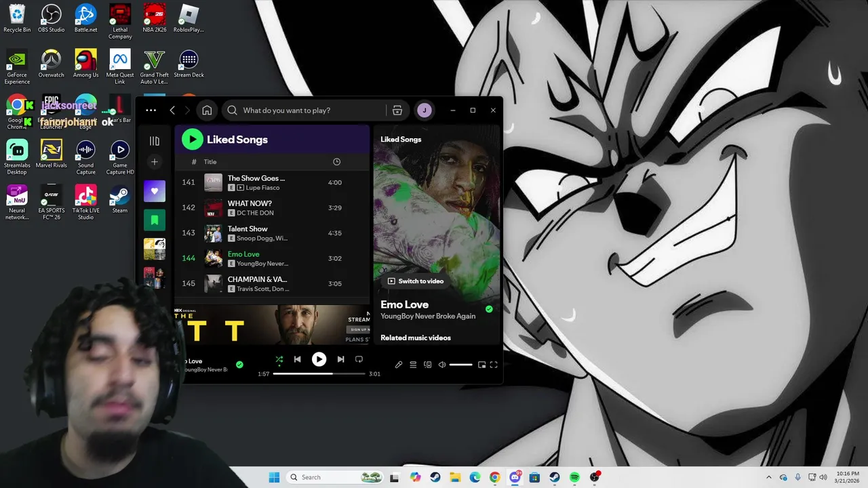868x488 pixels.
Task: Select track 144 'Emo Love' row
Action: point(272,258)
